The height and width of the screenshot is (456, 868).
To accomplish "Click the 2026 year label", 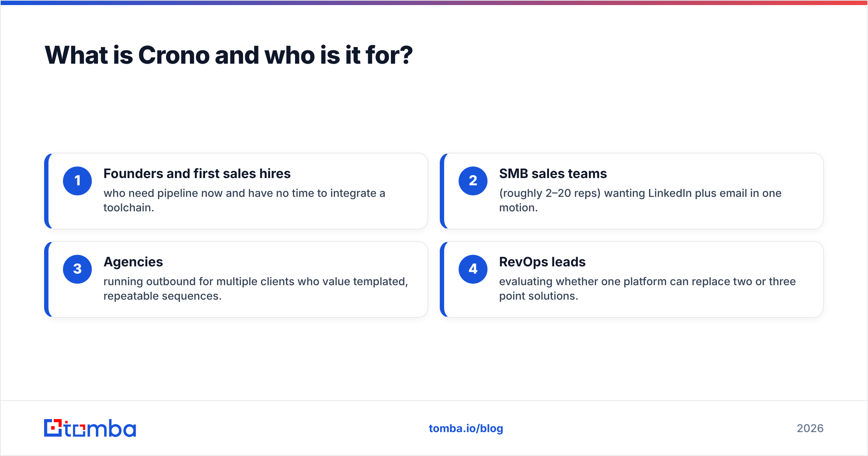I will point(810,428).
